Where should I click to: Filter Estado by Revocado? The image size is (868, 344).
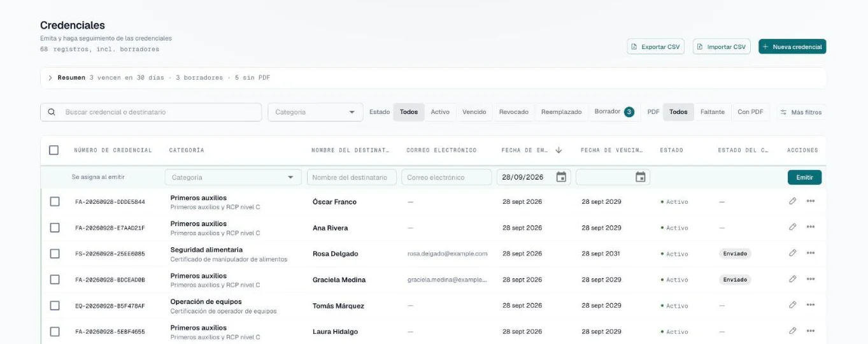pyautogui.click(x=514, y=111)
